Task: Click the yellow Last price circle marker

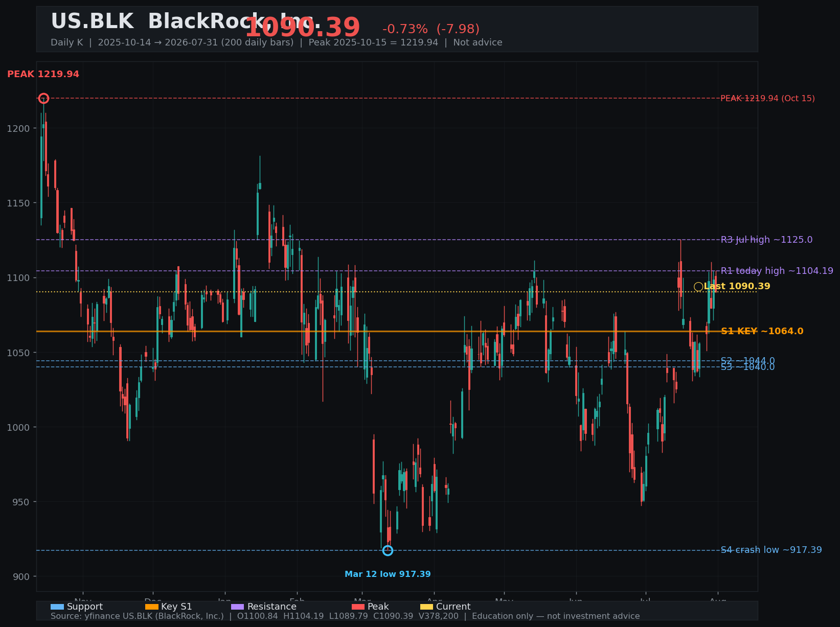Action: [x=698, y=287]
